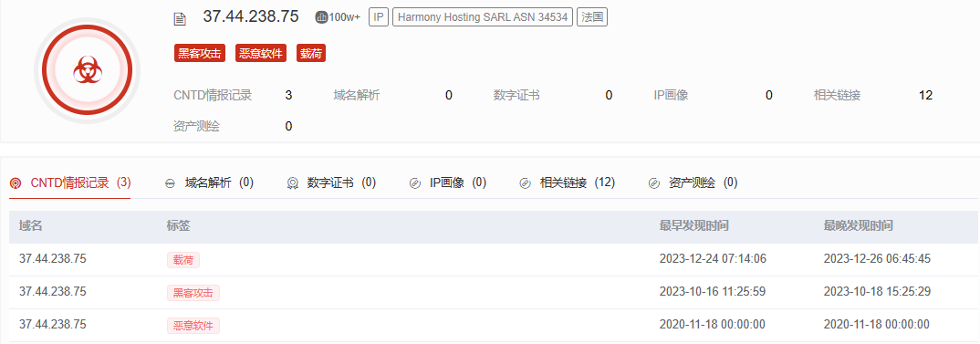Switch to the IP画像 (0) tab
The image size is (980, 344).
[x=447, y=182]
